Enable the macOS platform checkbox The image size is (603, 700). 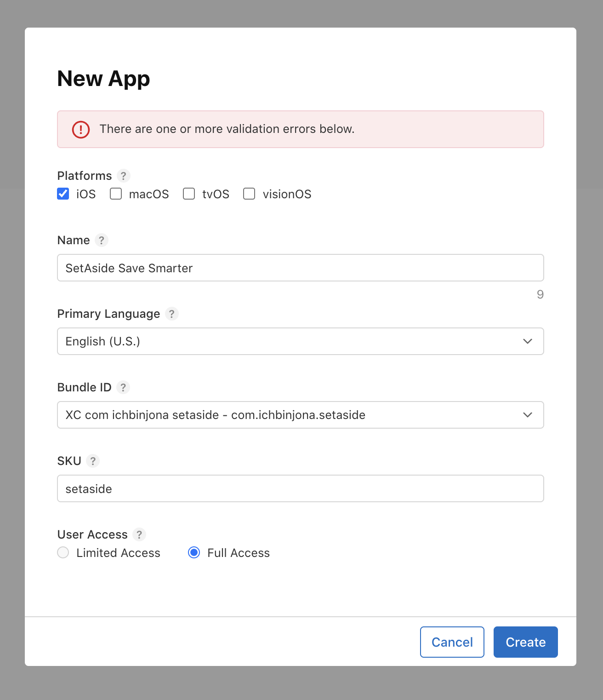tap(116, 194)
